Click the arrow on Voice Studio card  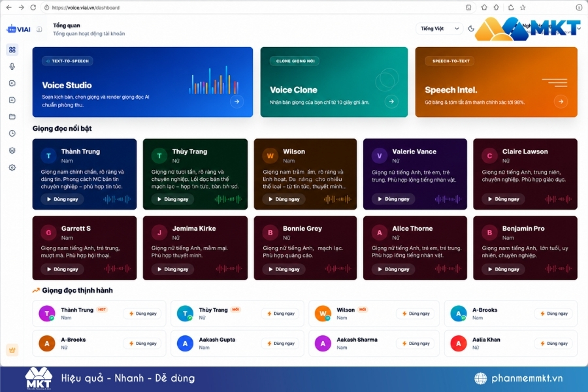[237, 101]
